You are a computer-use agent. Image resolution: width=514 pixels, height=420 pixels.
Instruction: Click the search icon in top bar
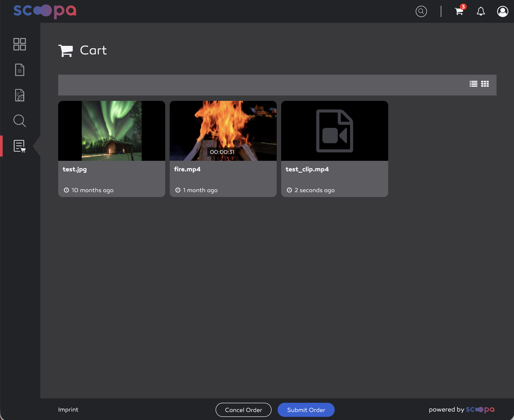[x=421, y=11]
